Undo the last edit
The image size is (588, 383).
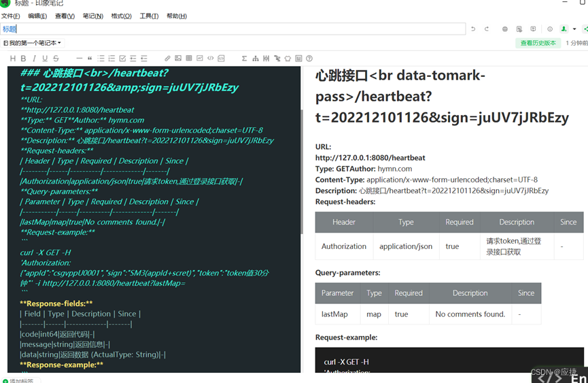coord(473,29)
